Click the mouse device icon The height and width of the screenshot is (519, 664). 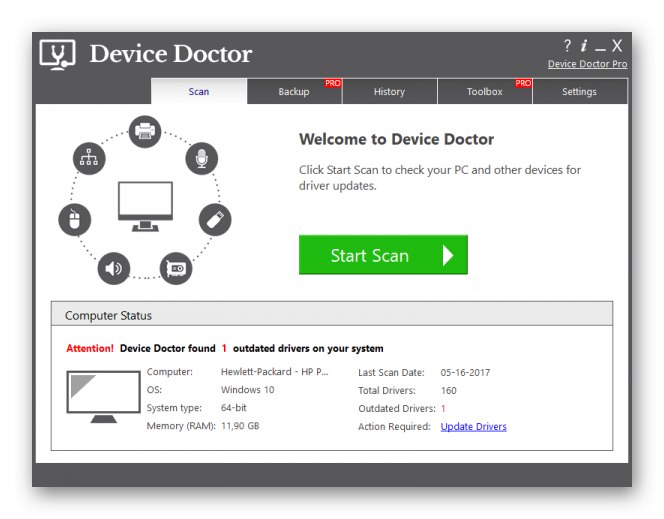click(75, 220)
